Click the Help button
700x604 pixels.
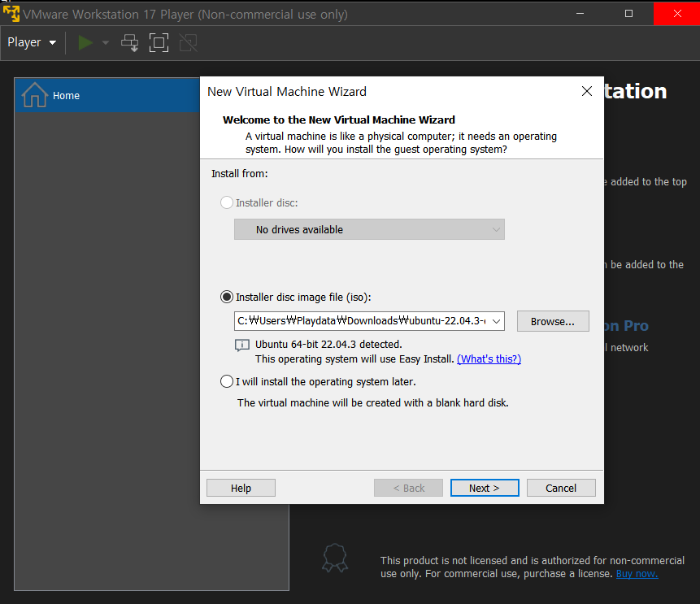pos(241,488)
